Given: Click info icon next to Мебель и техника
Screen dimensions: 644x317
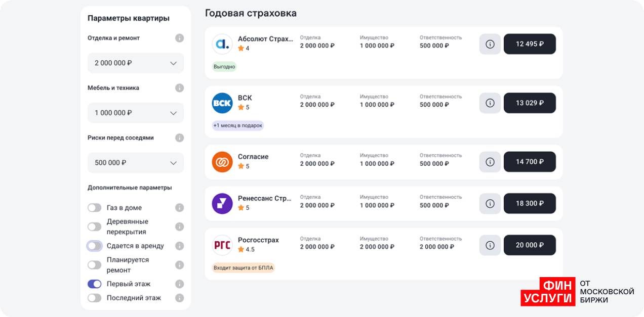Looking at the screenshot, I should [179, 88].
